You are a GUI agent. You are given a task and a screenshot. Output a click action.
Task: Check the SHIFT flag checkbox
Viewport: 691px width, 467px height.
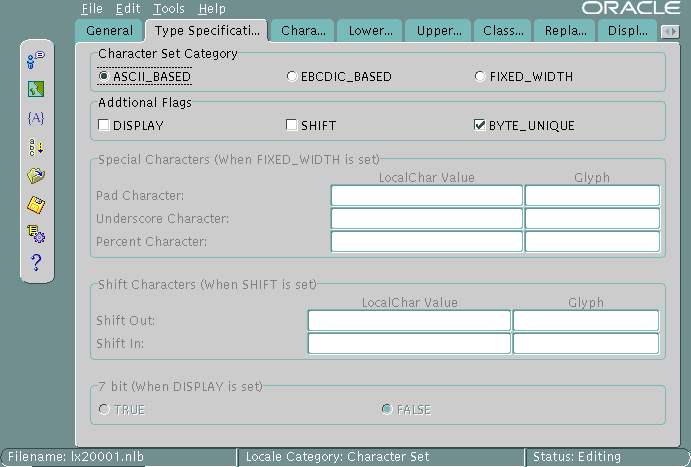pyautogui.click(x=292, y=125)
